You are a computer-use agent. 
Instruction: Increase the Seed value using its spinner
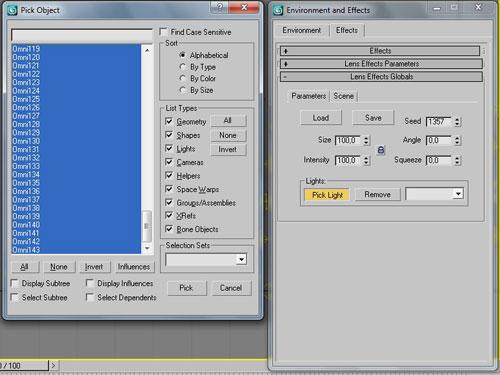click(457, 119)
